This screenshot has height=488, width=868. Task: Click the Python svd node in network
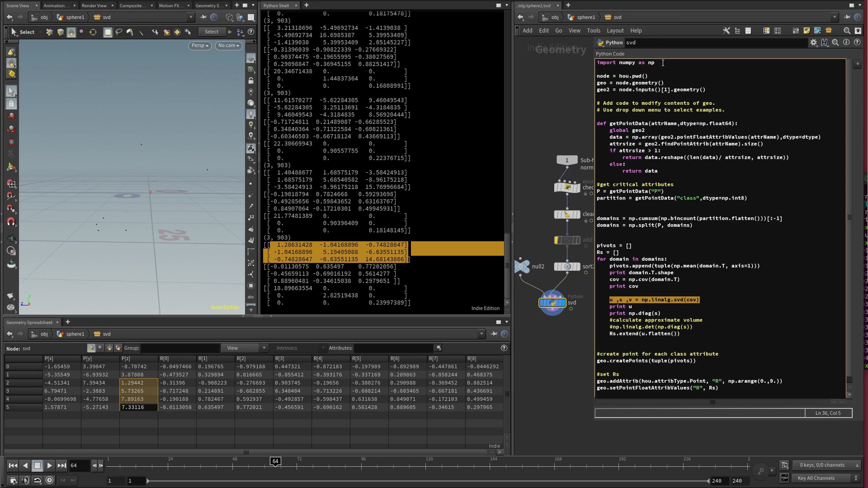click(x=552, y=303)
